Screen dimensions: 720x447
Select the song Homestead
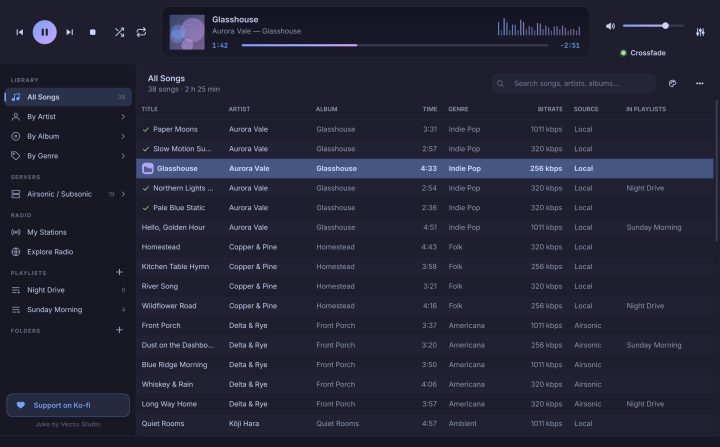(x=425, y=247)
